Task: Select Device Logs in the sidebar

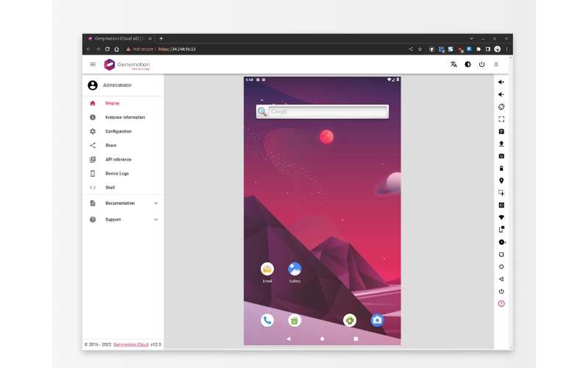Action: click(116, 174)
